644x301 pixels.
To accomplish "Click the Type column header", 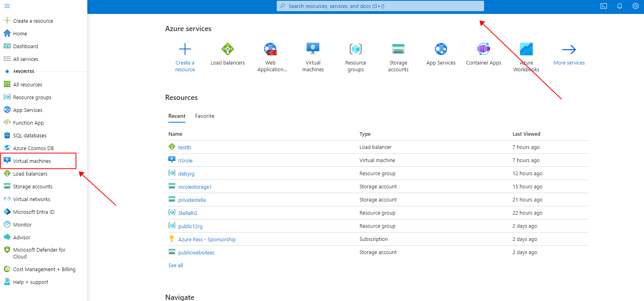I will pos(365,134).
